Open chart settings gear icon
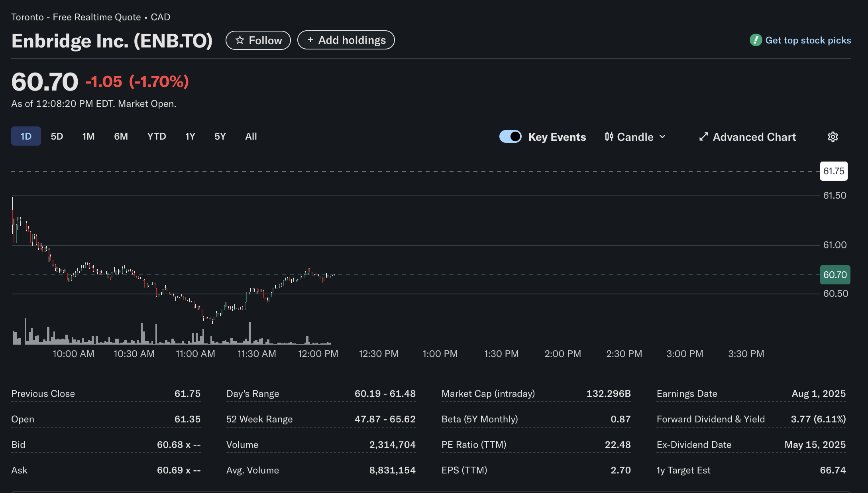Screen dimensions: 868x493 pyautogui.click(x=833, y=137)
